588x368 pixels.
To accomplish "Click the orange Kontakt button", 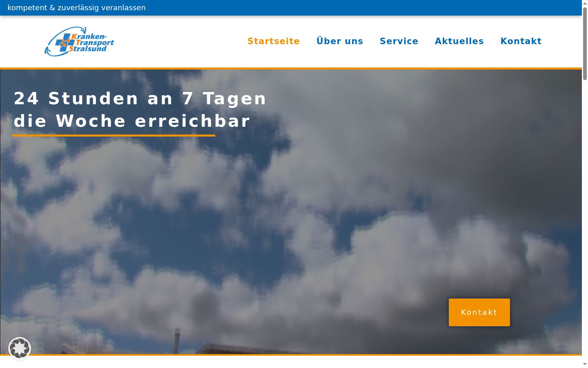I will click(x=479, y=312).
